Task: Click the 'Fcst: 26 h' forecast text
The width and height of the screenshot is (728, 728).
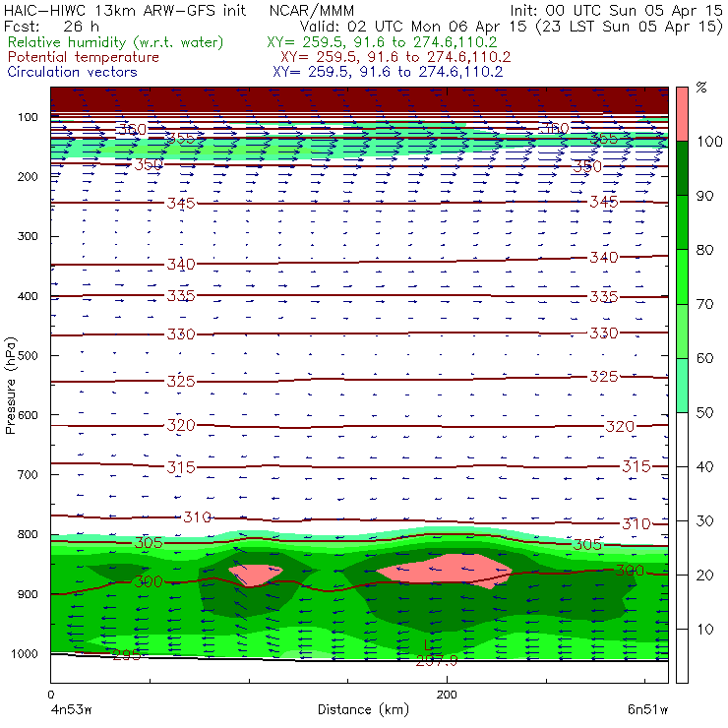Action: point(51,26)
